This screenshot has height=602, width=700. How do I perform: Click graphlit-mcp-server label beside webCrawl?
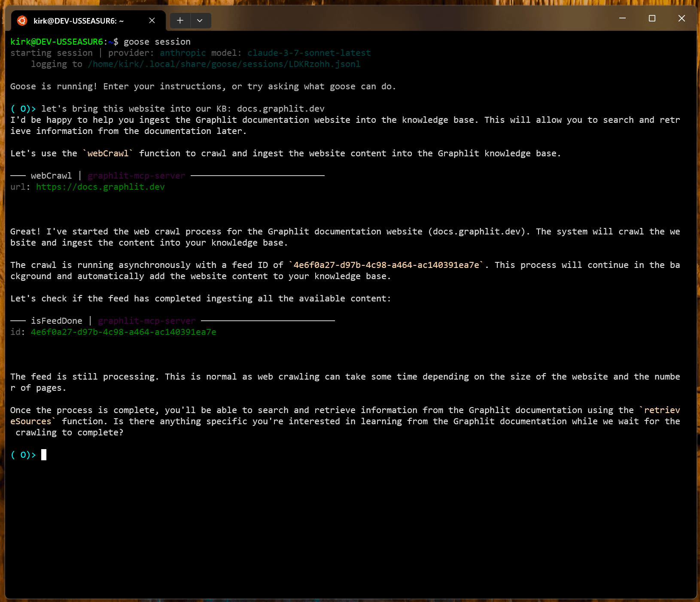click(x=136, y=176)
